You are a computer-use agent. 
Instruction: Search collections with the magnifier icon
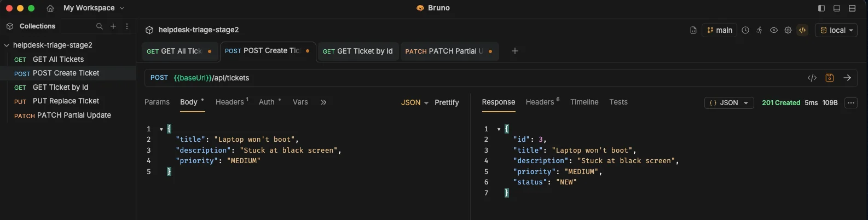(99, 26)
